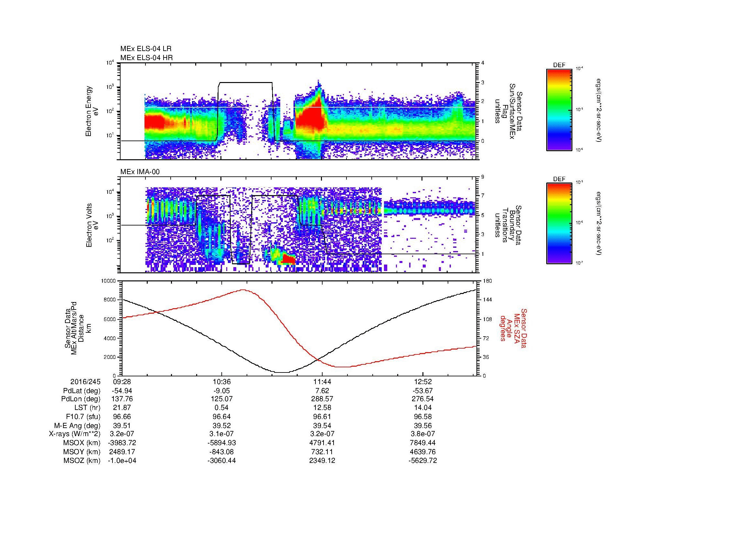The width and height of the screenshot is (756, 534).
Task: Click PdLat value 7.62
Action: [x=322, y=391]
